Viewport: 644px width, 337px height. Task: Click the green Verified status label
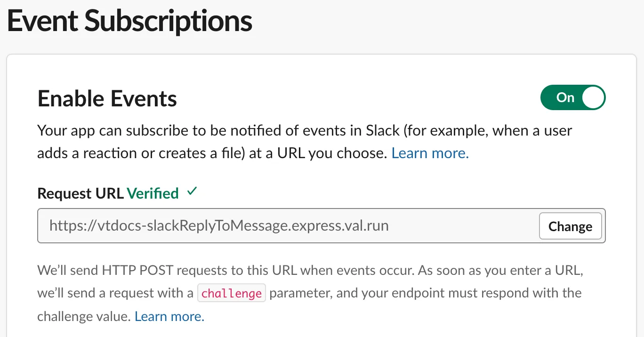(x=153, y=193)
